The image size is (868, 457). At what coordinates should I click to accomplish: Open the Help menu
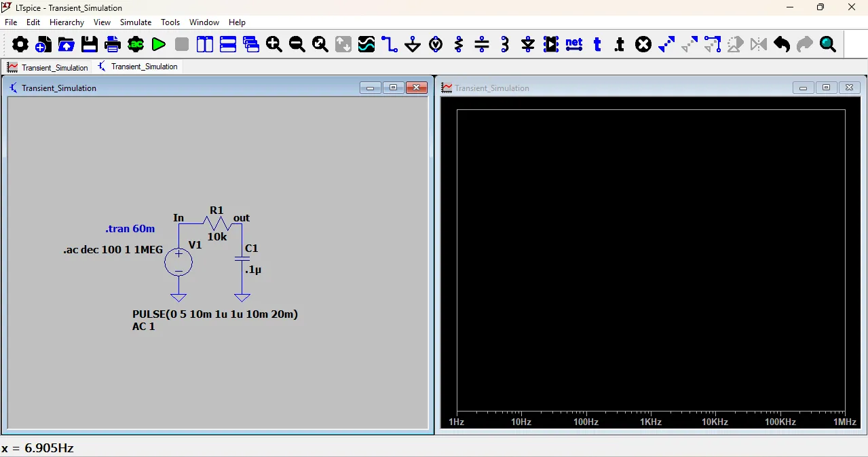coord(237,22)
